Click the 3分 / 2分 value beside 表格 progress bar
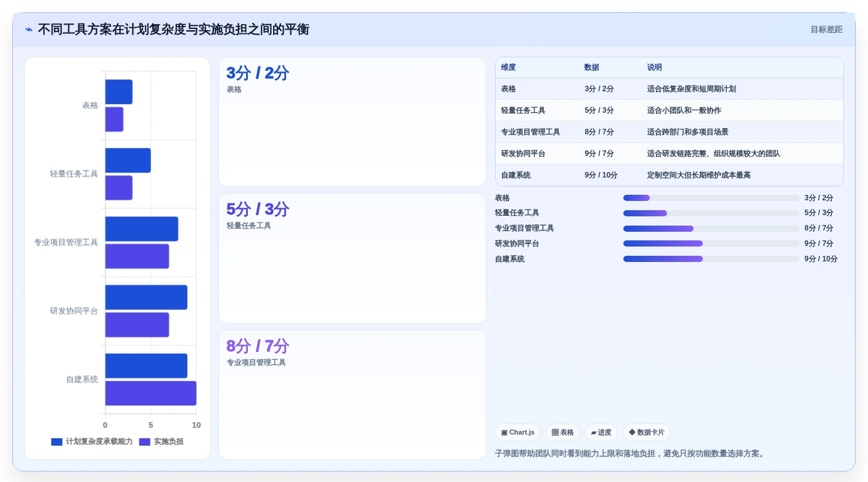Image resolution: width=868 pixels, height=482 pixels. point(819,198)
